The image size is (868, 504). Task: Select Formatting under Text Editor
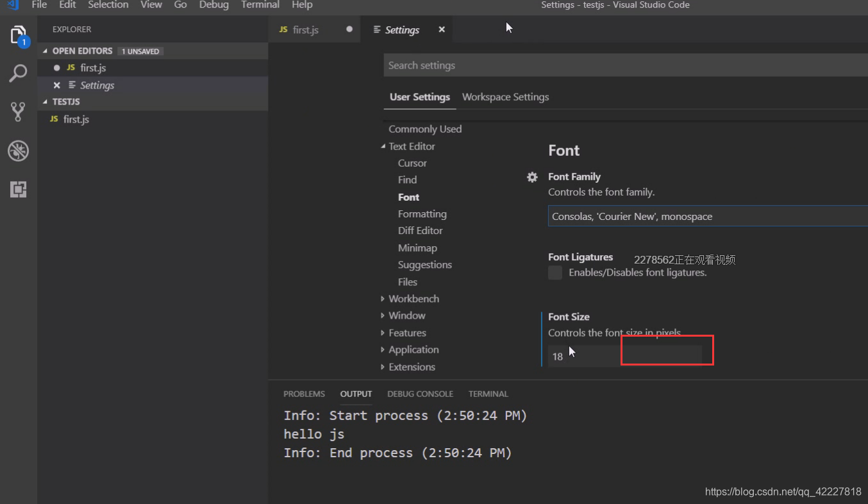pyautogui.click(x=422, y=214)
